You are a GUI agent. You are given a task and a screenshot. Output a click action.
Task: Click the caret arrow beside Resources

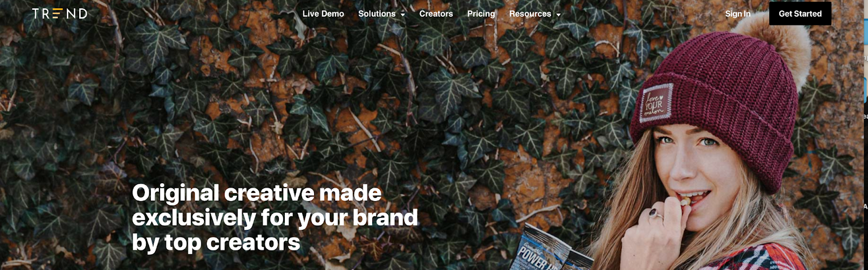click(558, 15)
